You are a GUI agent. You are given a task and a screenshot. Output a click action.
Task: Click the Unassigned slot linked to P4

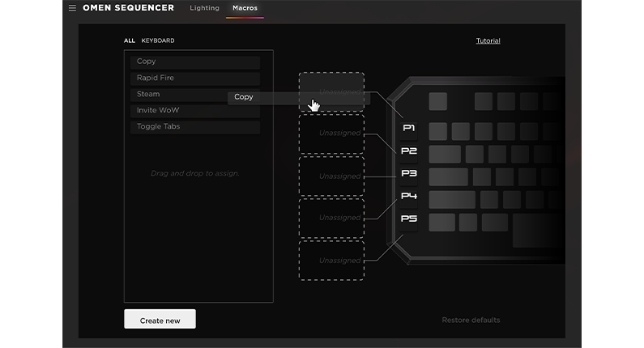[x=331, y=219]
